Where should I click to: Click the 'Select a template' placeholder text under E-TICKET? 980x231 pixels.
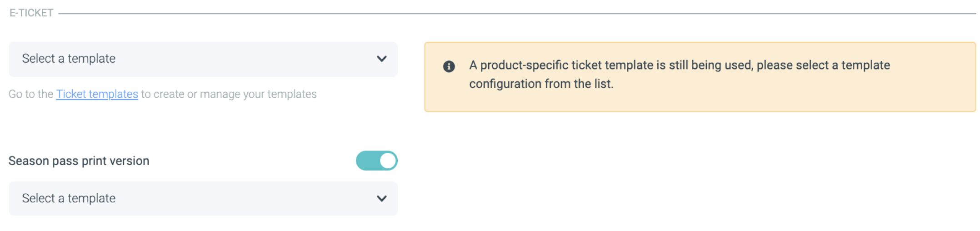[x=69, y=59]
